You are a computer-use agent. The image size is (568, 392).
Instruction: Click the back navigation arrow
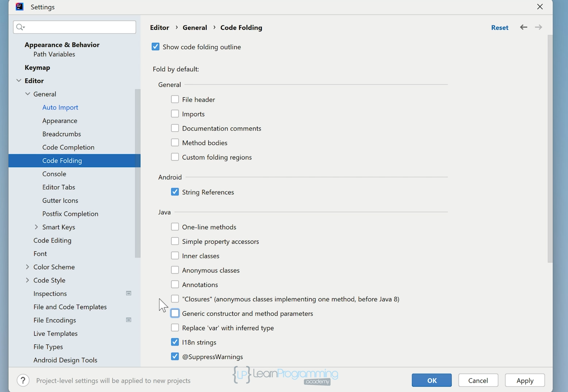click(x=523, y=27)
